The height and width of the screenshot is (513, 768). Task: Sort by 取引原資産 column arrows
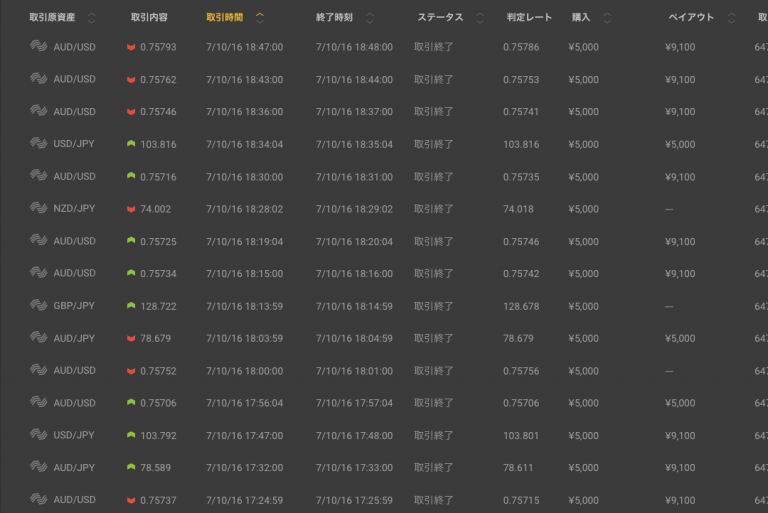[x=92, y=18]
